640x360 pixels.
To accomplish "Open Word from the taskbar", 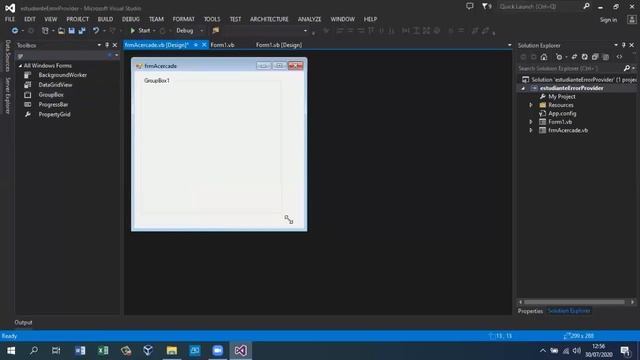I will (80, 351).
